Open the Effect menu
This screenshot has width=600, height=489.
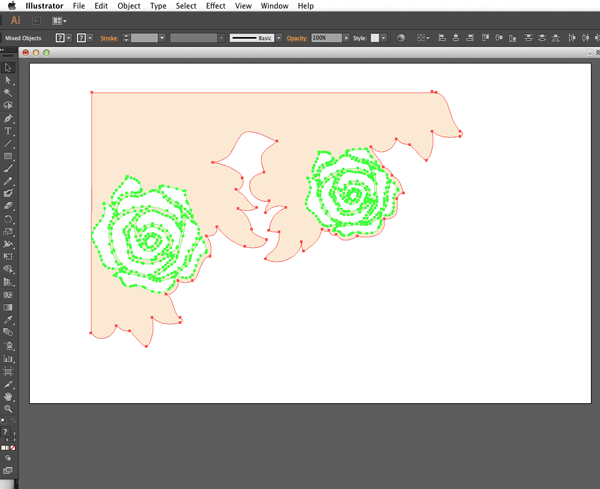[x=216, y=6]
